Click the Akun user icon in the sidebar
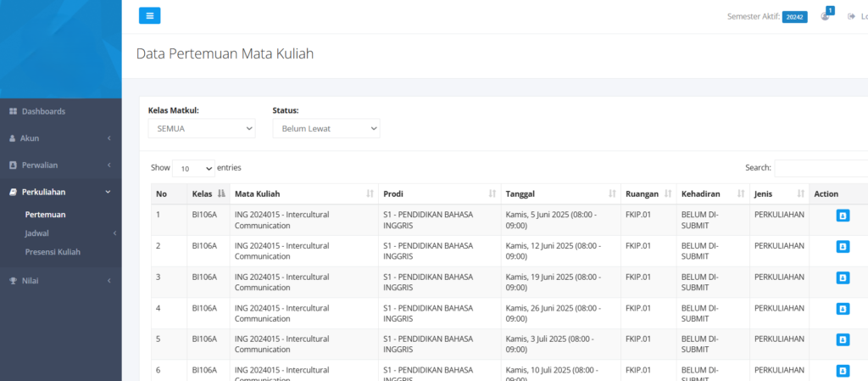This screenshot has height=381, width=868. point(13,138)
